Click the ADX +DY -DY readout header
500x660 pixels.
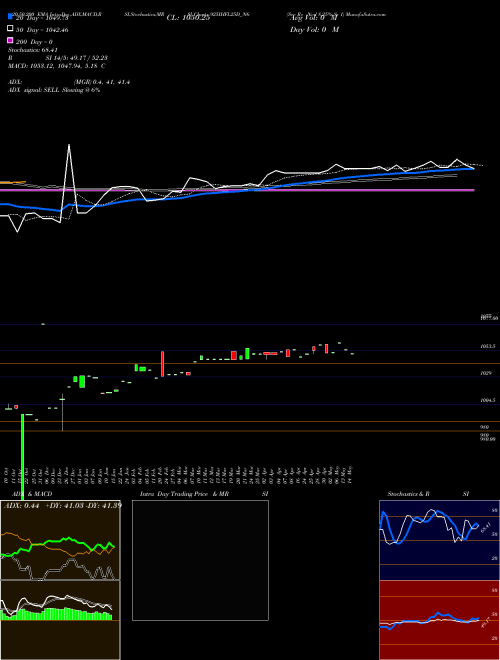tap(63, 505)
